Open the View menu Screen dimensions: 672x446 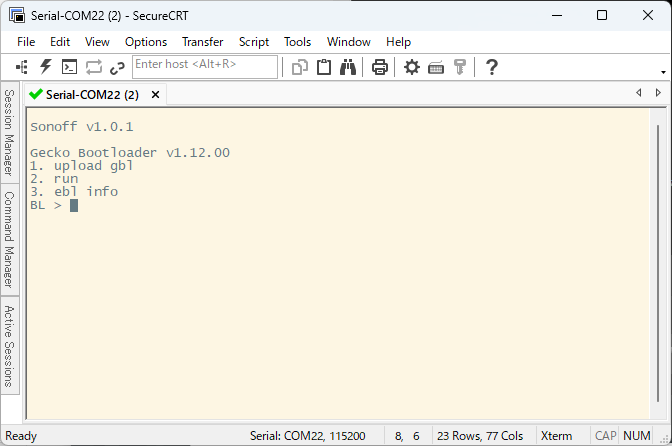tap(97, 42)
